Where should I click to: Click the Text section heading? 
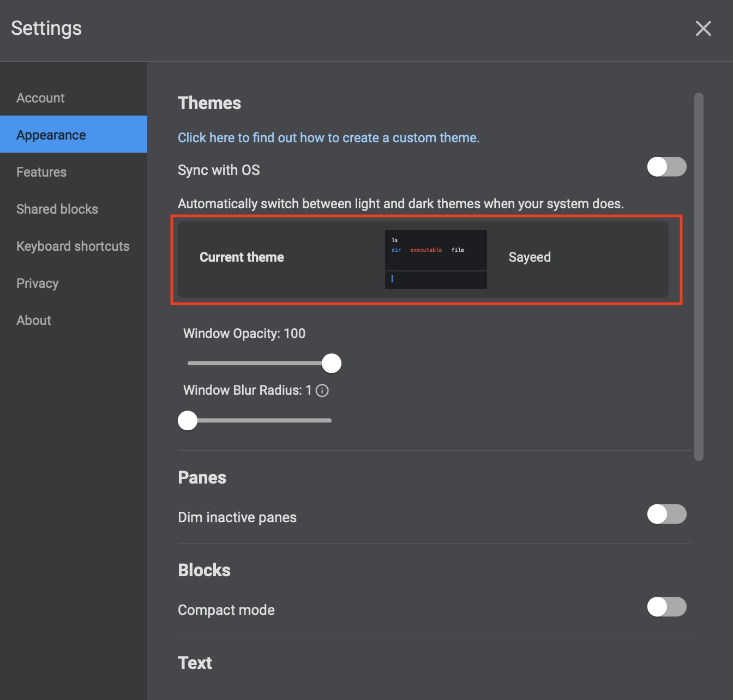click(195, 663)
